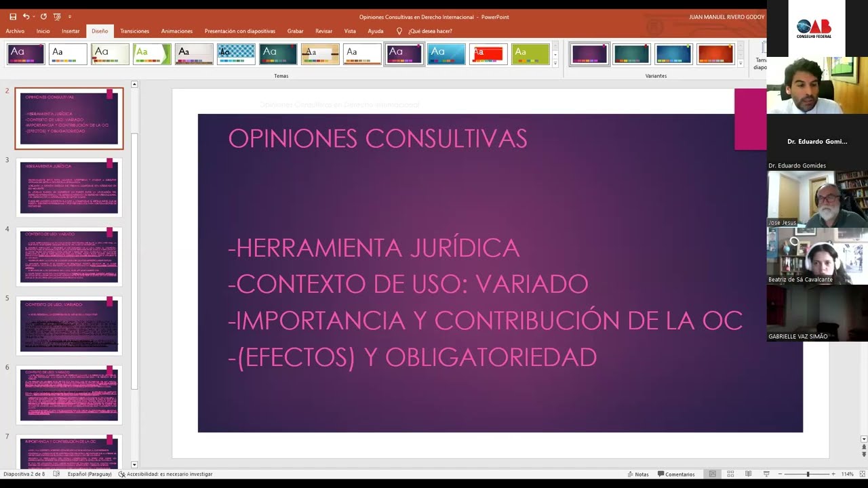
Task: Select slide 5 thumbnail in the panel
Action: (69, 326)
